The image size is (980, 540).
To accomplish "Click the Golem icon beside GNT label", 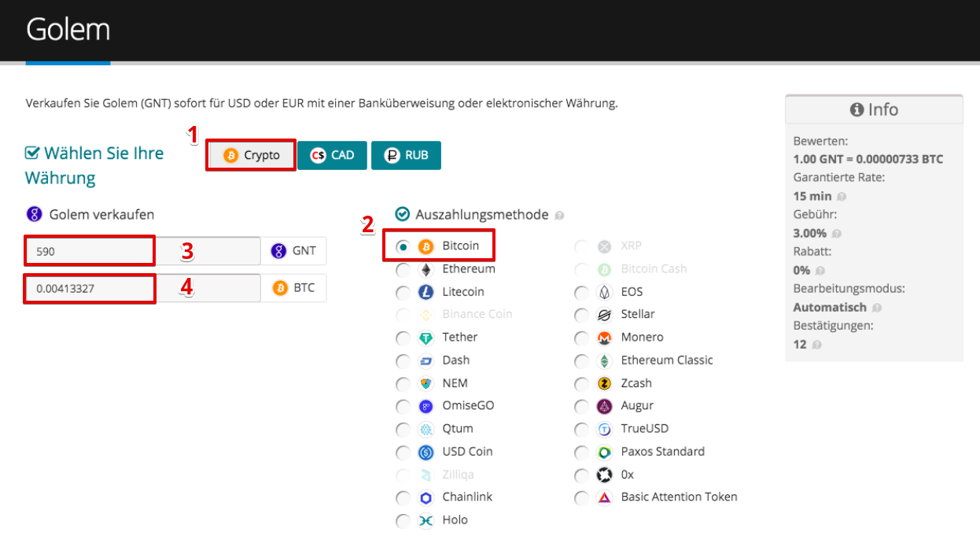I will pos(278,251).
